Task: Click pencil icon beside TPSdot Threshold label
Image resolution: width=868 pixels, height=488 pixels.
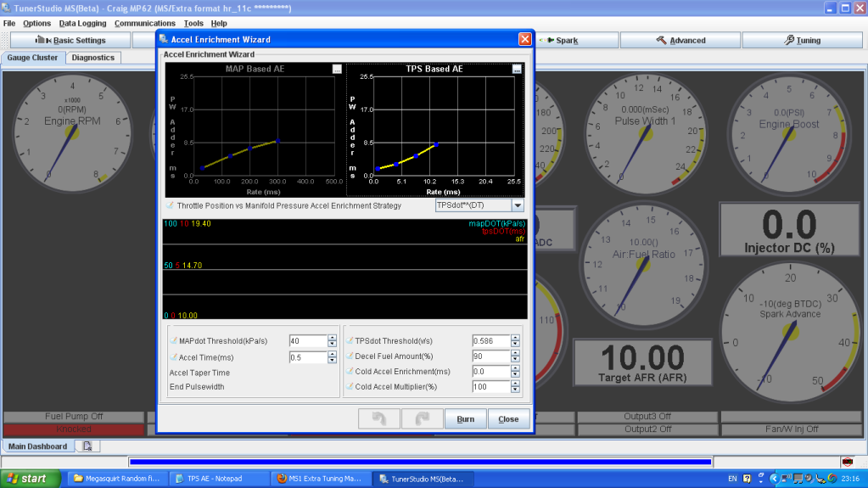Action: pyautogui.click(x=350, y=340)
